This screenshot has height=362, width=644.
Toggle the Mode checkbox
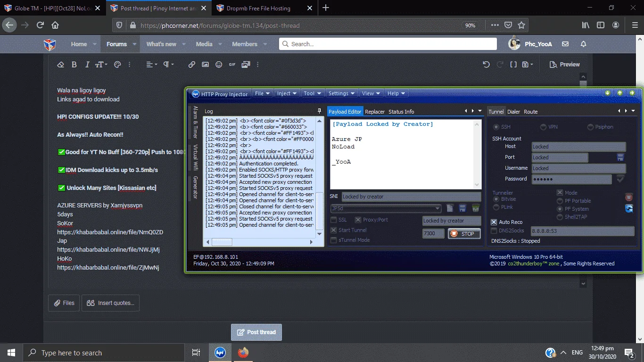(x=560, y=192)
